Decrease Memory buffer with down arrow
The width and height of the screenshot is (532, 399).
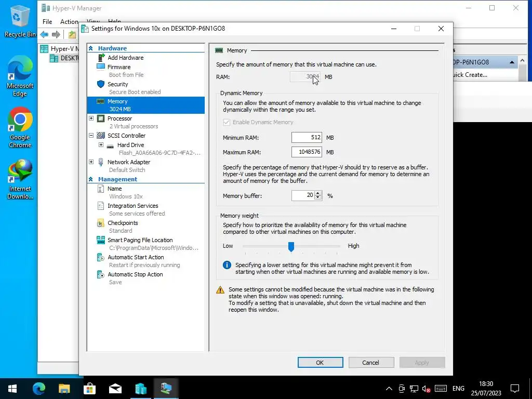pos(318,198)
